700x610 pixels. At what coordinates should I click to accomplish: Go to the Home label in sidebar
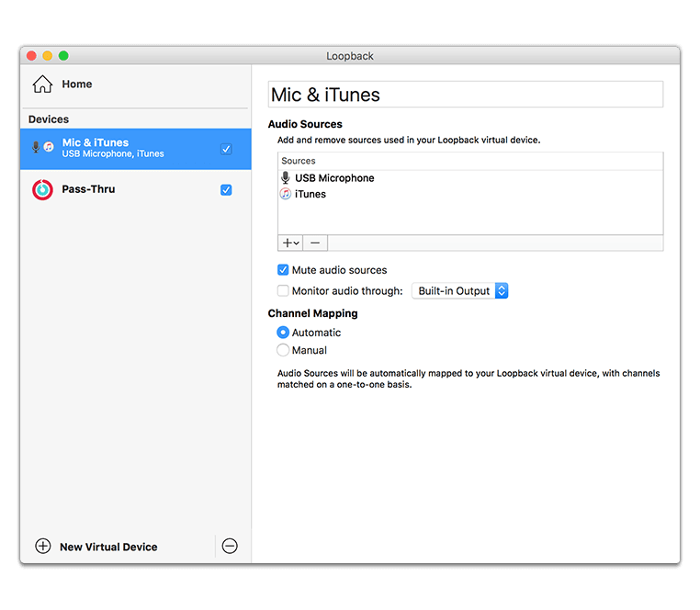77,84
